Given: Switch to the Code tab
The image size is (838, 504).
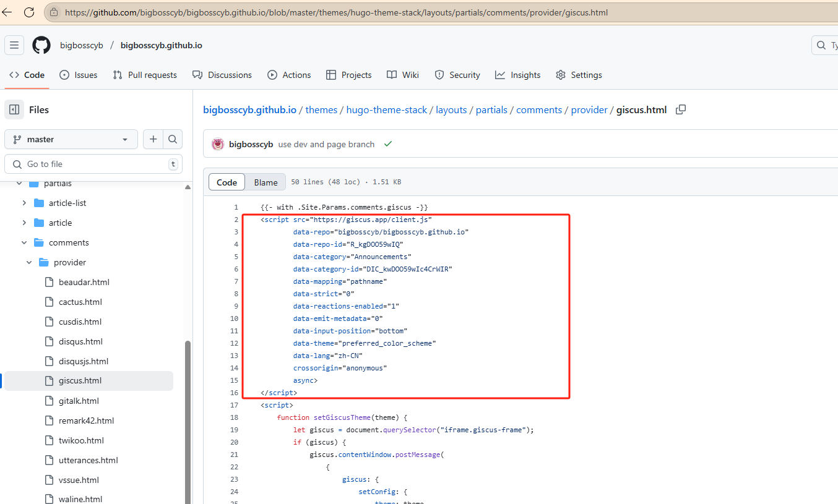Looking at the screenshot, I should tap(27, 75).
